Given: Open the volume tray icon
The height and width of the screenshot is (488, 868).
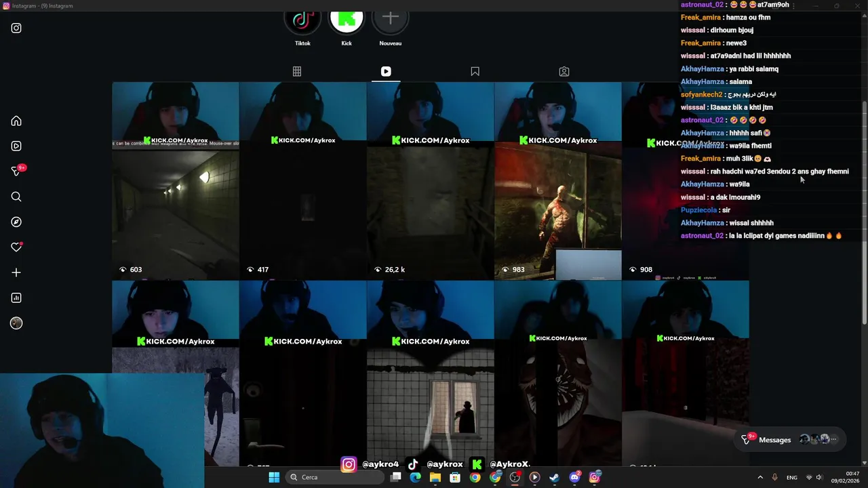Looking at the screenshot, I should tap(819, 477).
